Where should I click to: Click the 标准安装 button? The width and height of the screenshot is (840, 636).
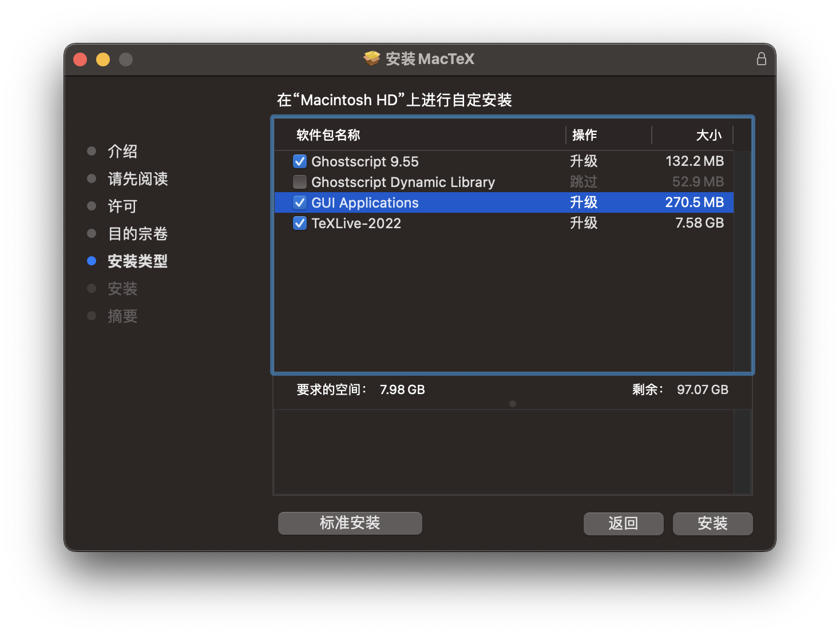pos(350,523)
